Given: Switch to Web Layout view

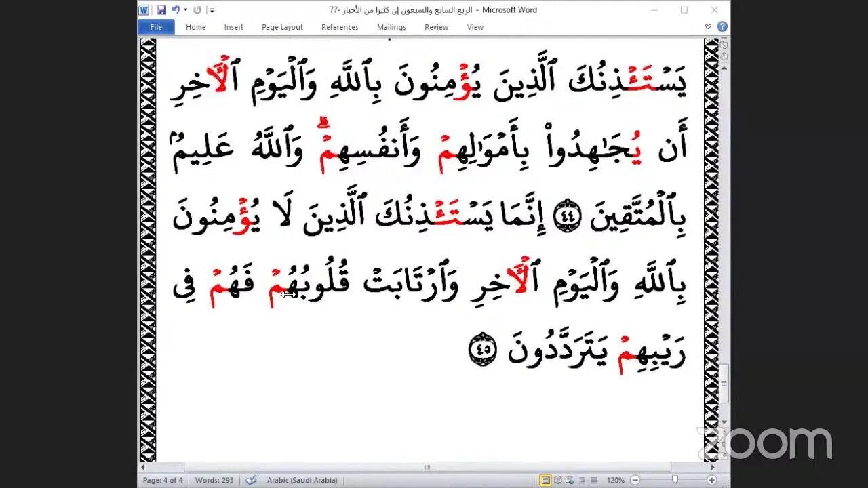Looking at the screenshot, I should pos(569,480).
